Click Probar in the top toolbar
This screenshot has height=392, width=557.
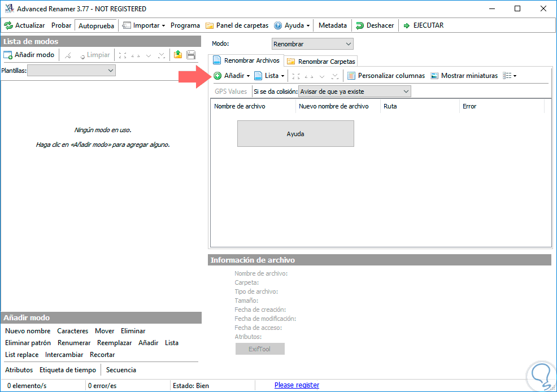pyautogui.click(x=61, y=25)
